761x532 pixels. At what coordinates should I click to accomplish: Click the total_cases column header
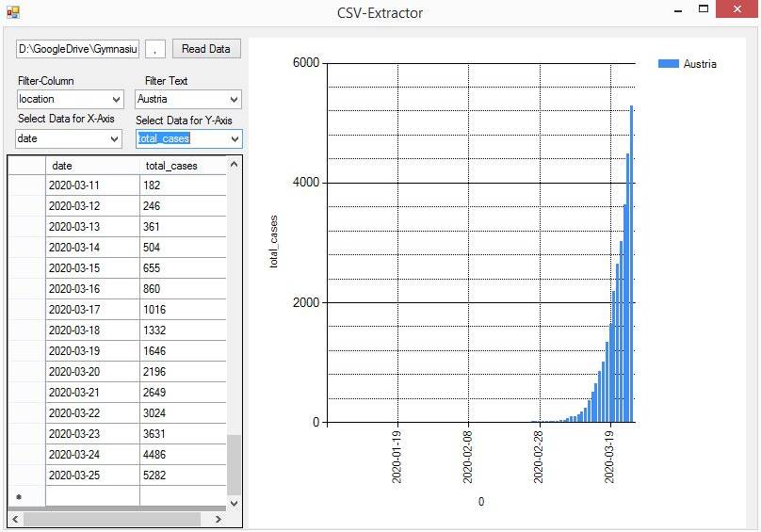(x=183, y=166)
